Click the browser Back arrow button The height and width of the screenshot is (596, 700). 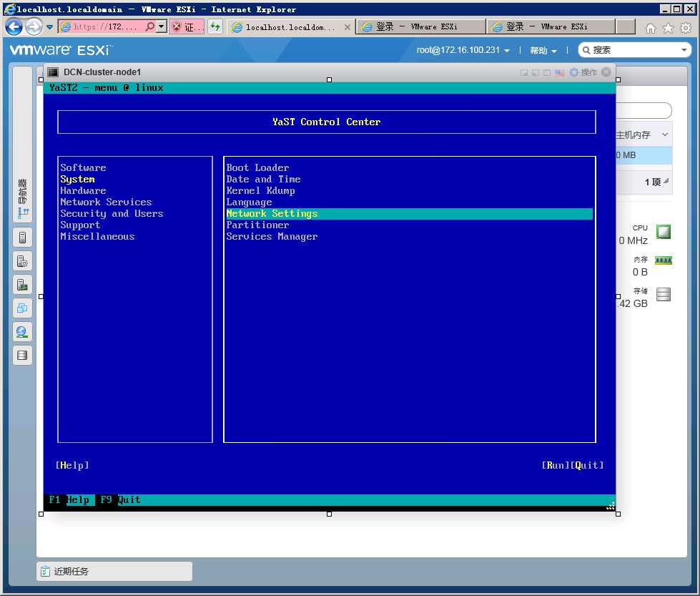14,26
